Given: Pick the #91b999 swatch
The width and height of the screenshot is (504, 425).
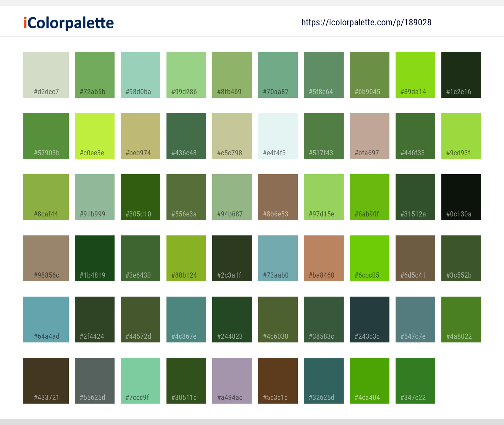Looking at the screenshot, I should click(x=95, y=197).
